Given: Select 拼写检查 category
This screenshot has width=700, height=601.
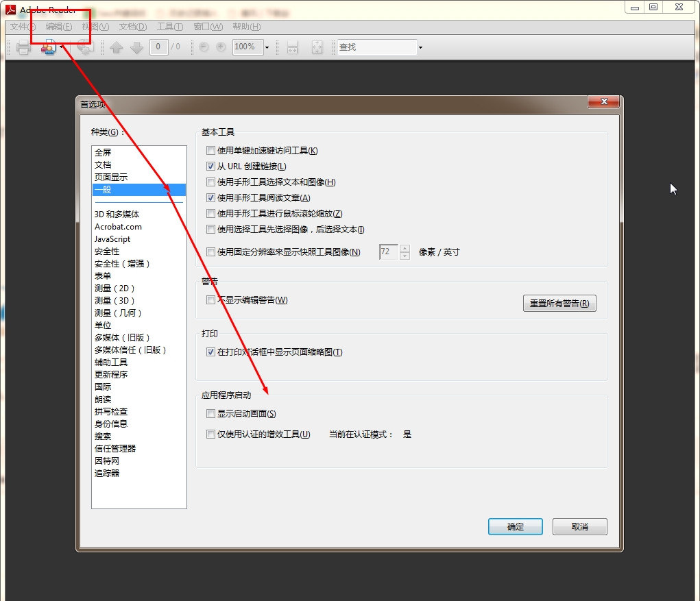Looking at the screenshot, I should coord(139,411).
